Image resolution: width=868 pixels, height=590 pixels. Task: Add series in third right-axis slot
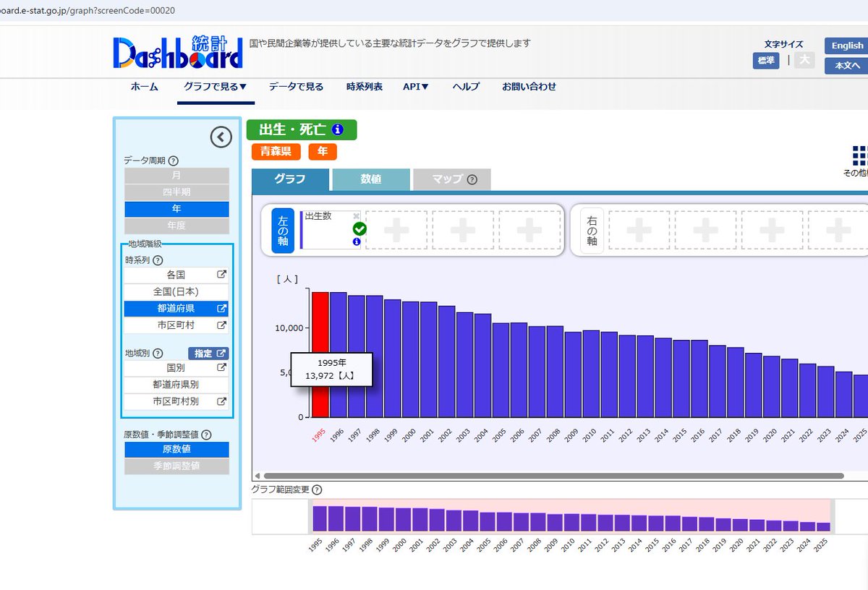pos(773,231)
